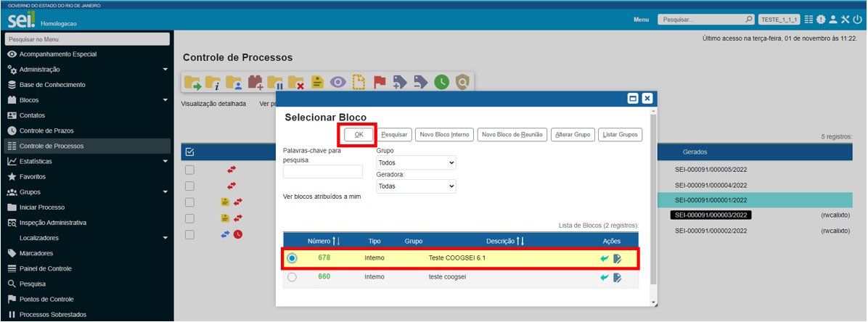Open the Grupo dropdown showing Todos
The width and height of the screenshot is (868, 322).
(x=416, y=163)
